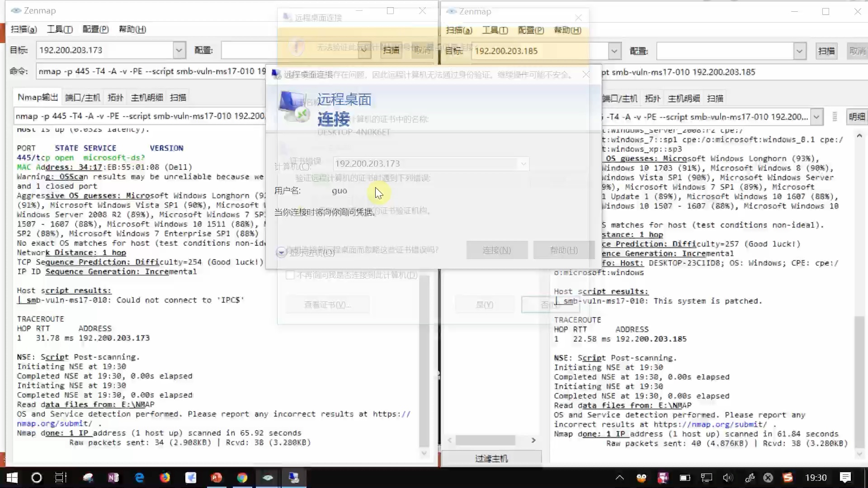The width and height of the screenshot is (868, 488).
Task: Click 扫描 scan button in right Zenmap
Action: click(826, 51)
